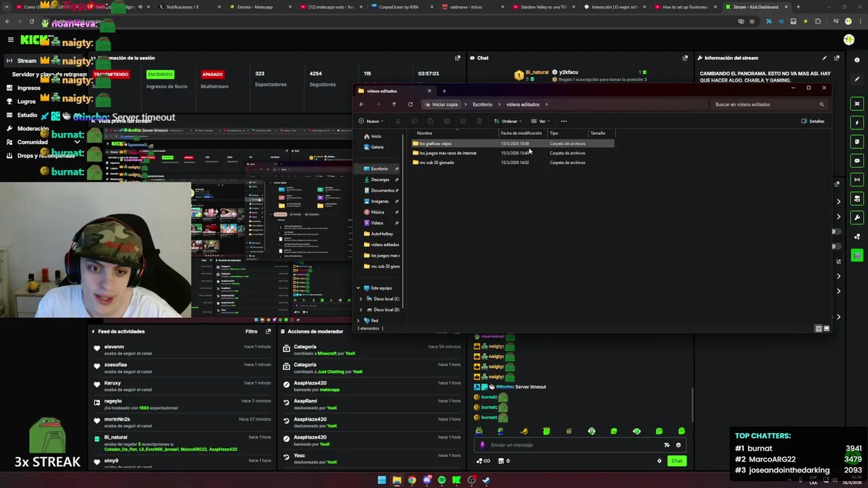Image resolution: width=868 pixels, height=488 pixels.
Task: Expand the Red node in navigation pane
Action: 359,321
